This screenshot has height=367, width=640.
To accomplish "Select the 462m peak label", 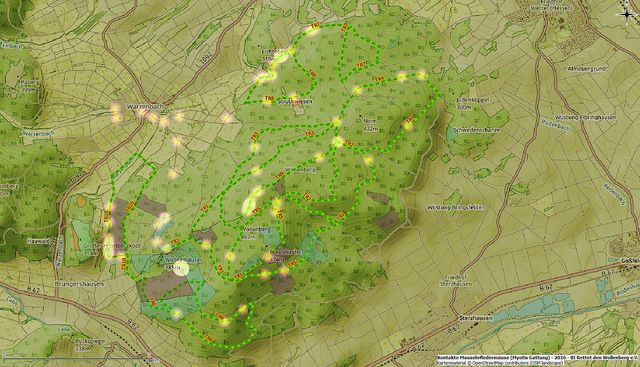I will point(248,236).
